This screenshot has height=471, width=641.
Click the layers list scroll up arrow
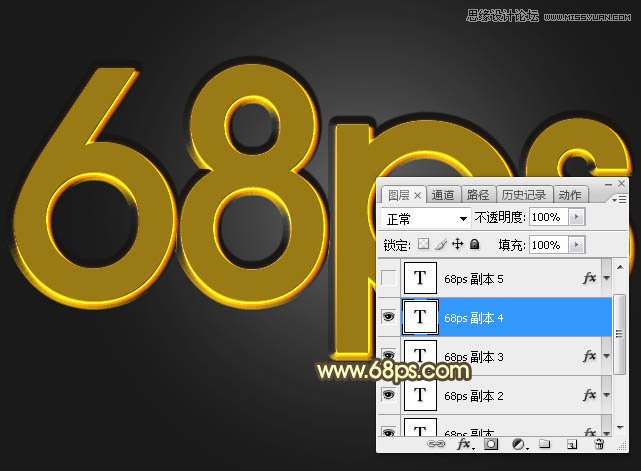click(620, 267)
